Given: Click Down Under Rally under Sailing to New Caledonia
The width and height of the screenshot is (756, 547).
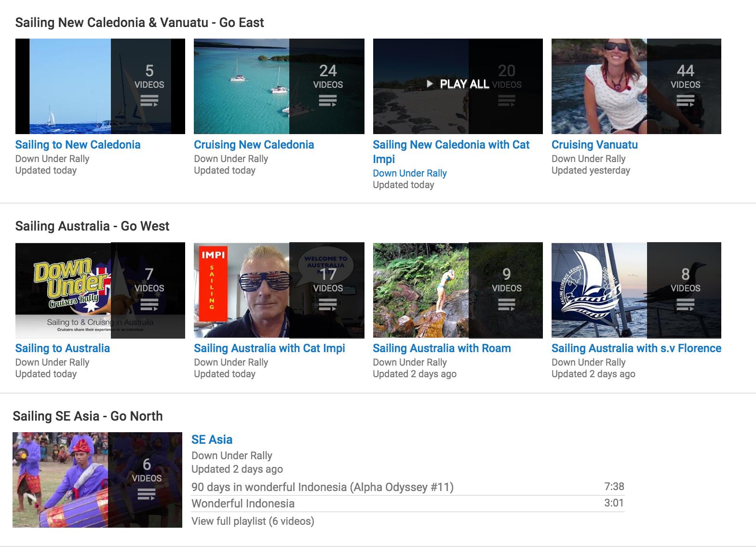Looking at the screenshot, I should click(52, 159).
